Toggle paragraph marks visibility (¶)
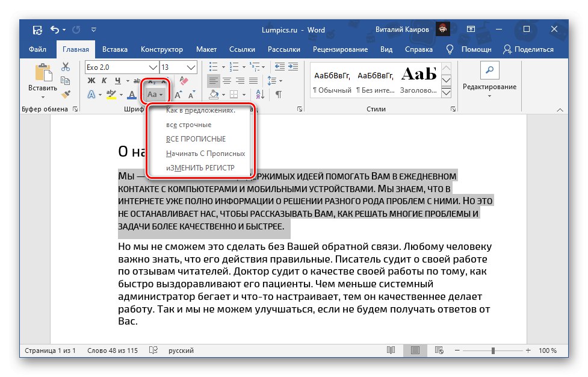 [278, 95]
